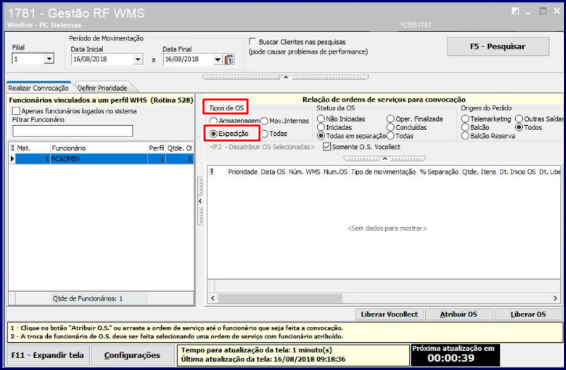Open the Data Final date dropdown
The height and width of the screenshot is (370, 566).
pyautogui.click(x=218, y=59)
